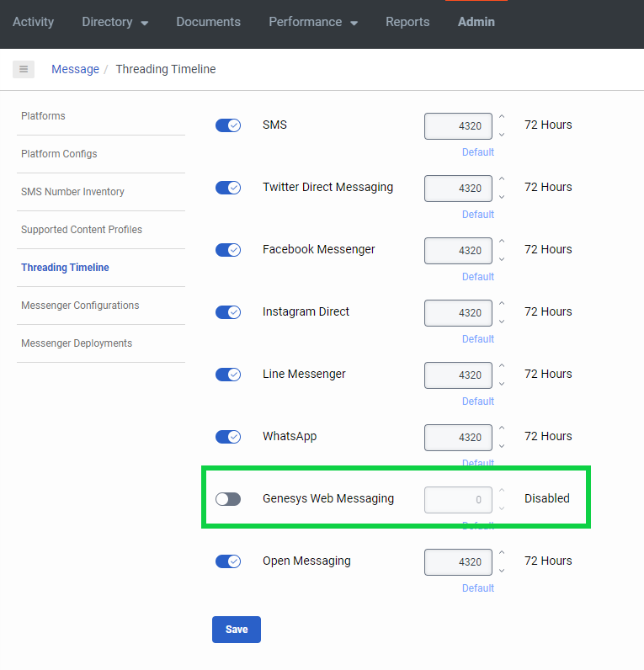
Task: Go to the Documents menu item
Action: (208, 22)
